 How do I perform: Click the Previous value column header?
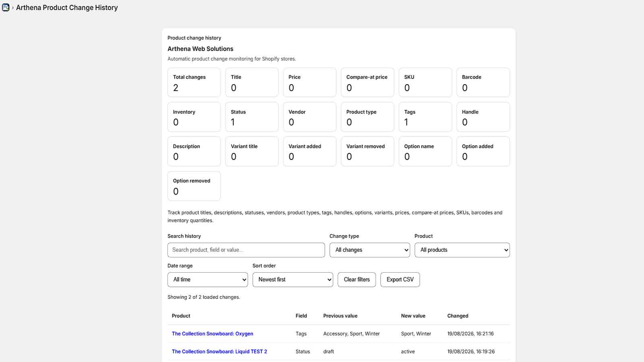pos(340,316)
